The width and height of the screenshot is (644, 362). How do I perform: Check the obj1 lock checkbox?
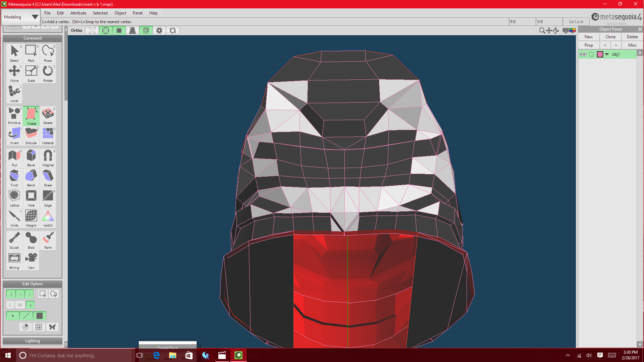pyautogui.click(x=591, y=54)
